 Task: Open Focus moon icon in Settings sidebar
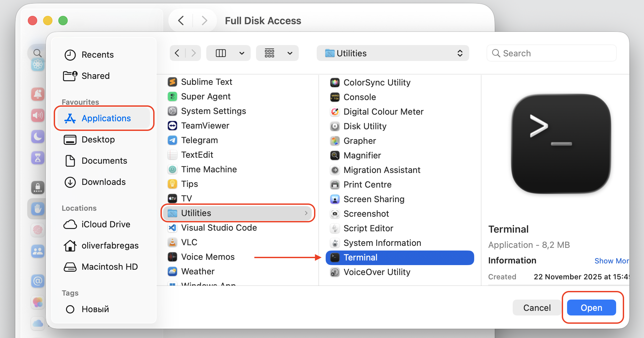(38, 137)
